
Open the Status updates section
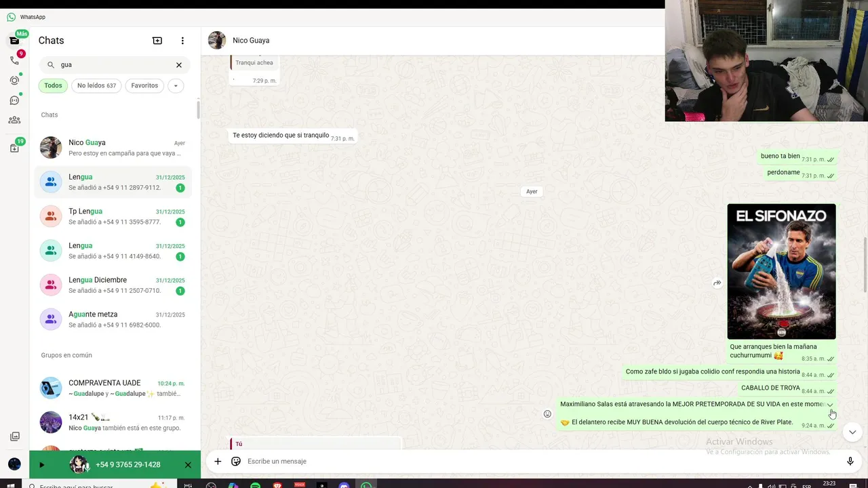(14, 80)
